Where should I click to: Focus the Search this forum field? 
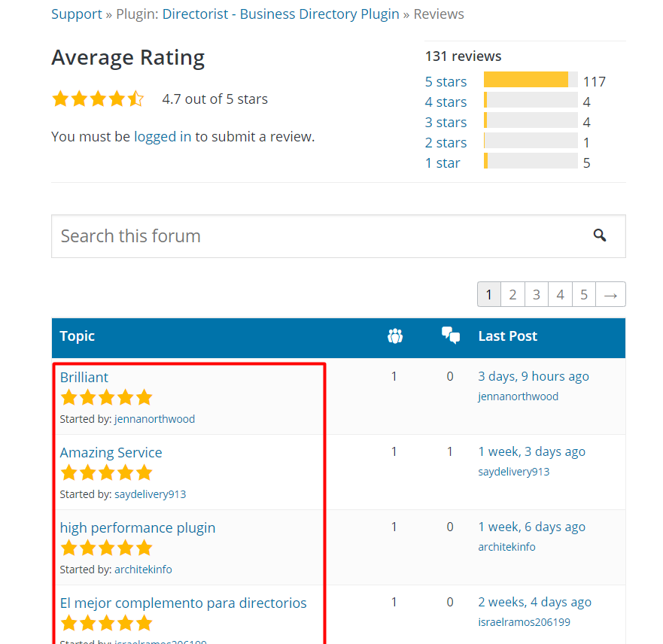tap(338, 236)
